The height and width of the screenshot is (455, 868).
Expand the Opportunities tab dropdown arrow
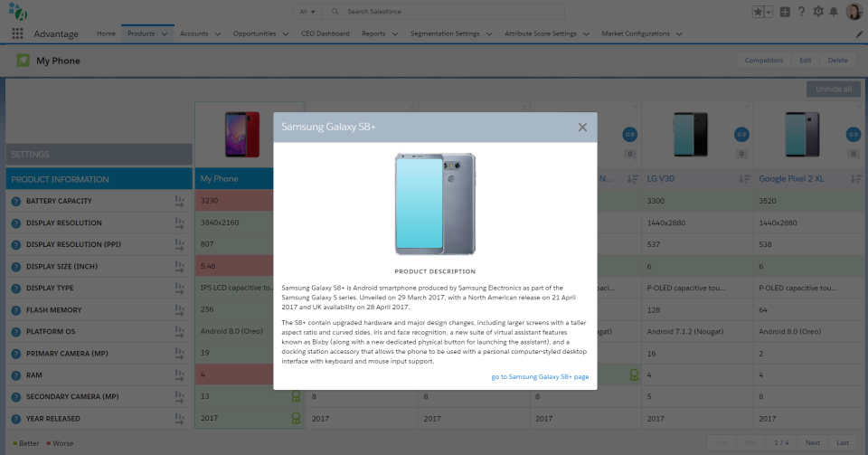point(286,33)
